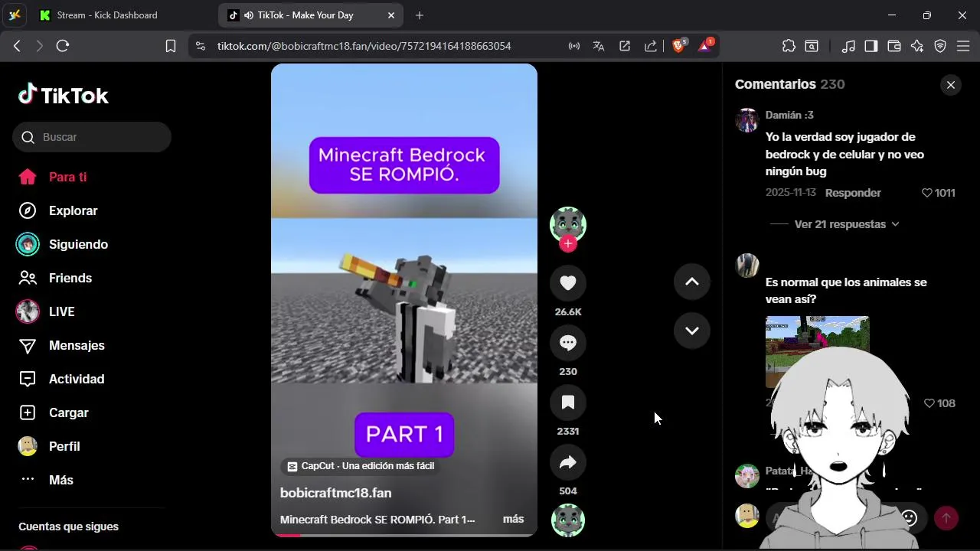
Task: Open Brave VPN shield icon
Action: pyautogui.click(x=940, y=46)
